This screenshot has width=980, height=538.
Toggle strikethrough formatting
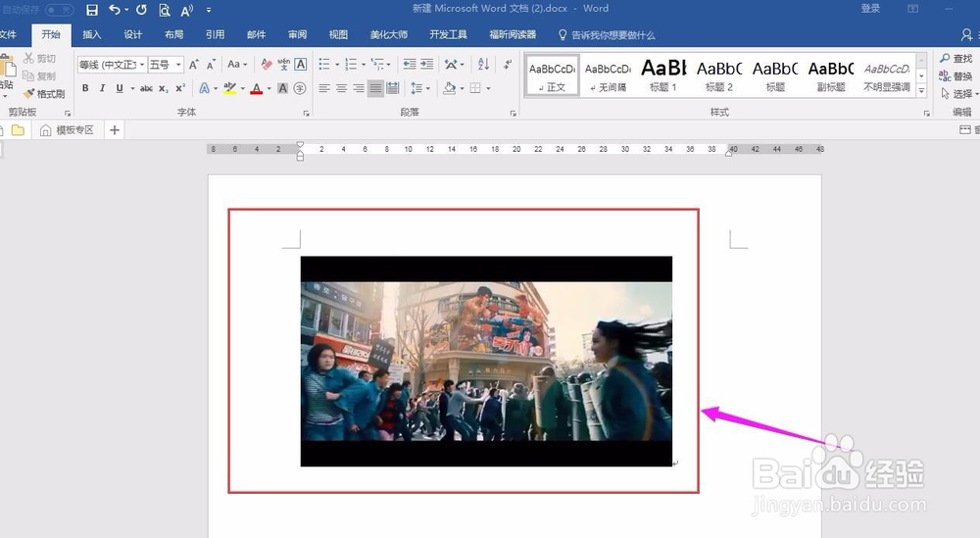click(146, 89)
